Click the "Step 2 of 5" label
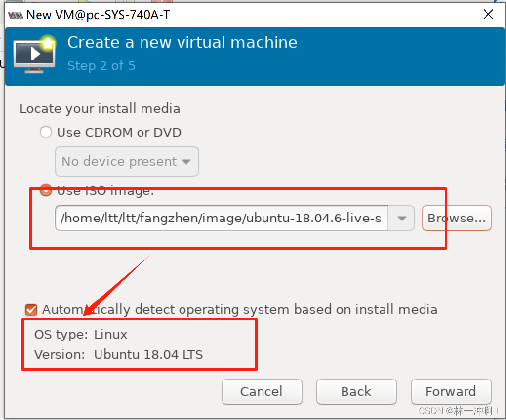This screenshot has height=420, width=506. [x=101, y=66]
